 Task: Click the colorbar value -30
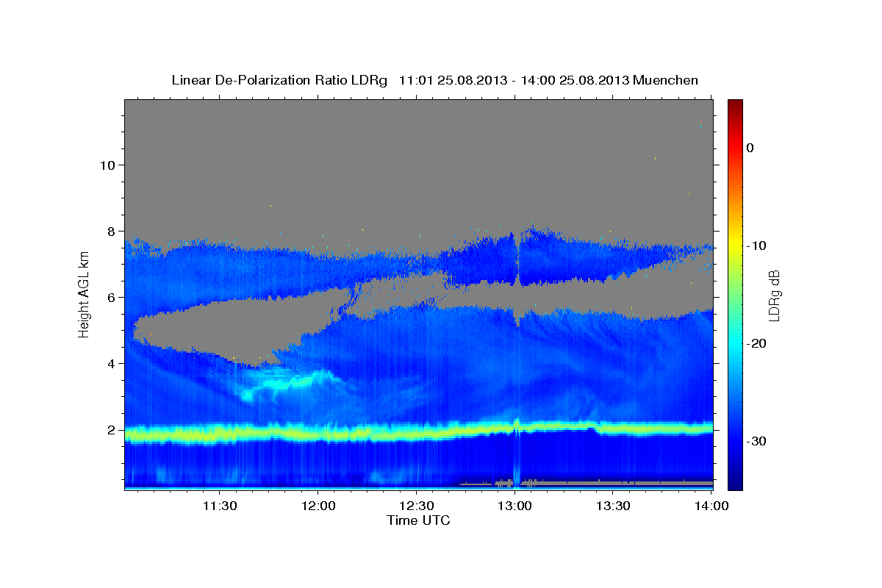pyautogui.click(x=756, y=441)
